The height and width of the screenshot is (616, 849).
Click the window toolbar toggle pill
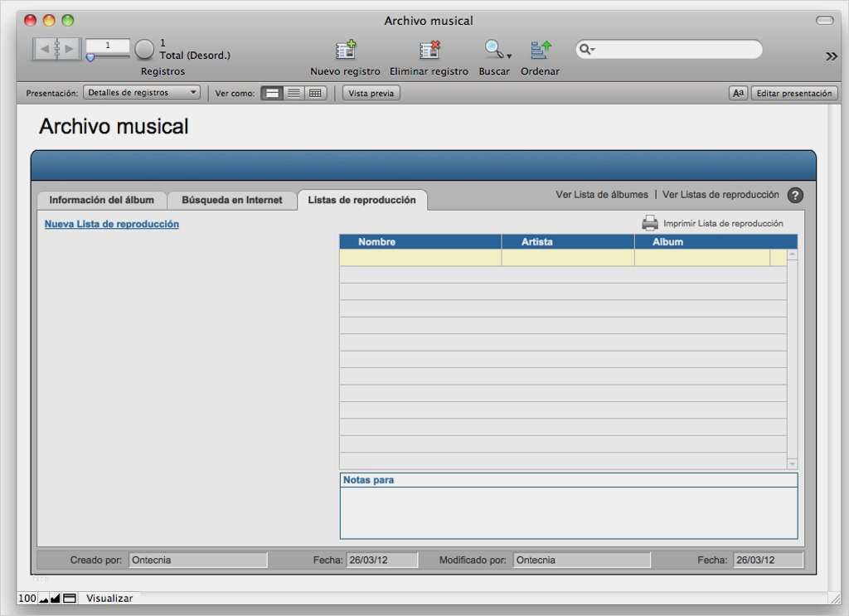pos(825,21)
